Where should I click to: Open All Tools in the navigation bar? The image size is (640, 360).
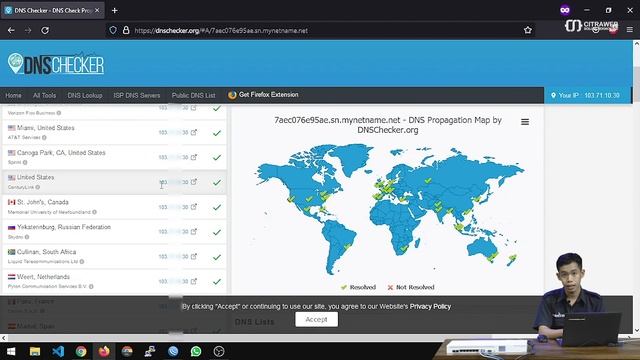click(44, 95)
